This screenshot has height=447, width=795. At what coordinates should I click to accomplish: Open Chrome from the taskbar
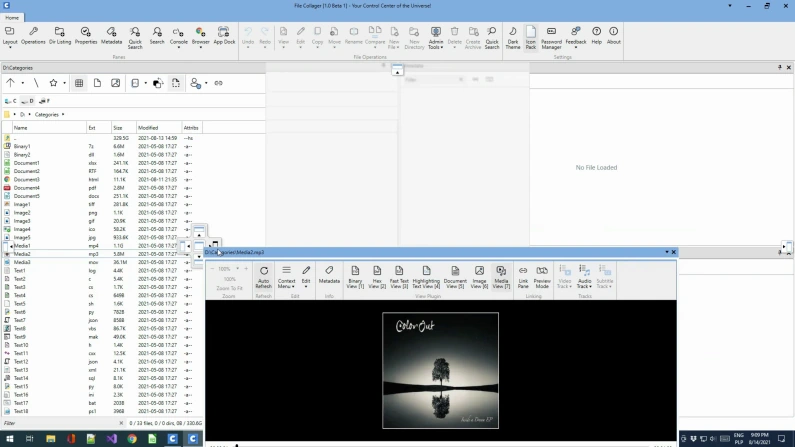tap(132, 439)
